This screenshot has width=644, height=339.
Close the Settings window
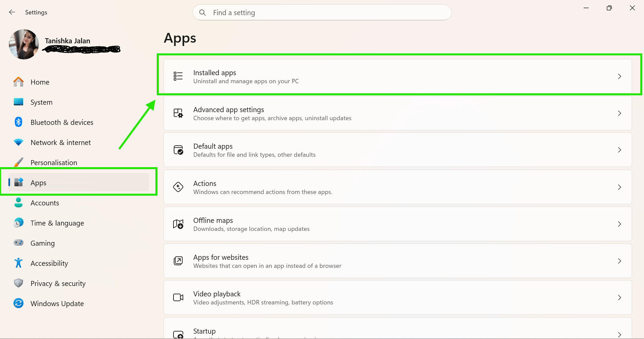(632, 8)
